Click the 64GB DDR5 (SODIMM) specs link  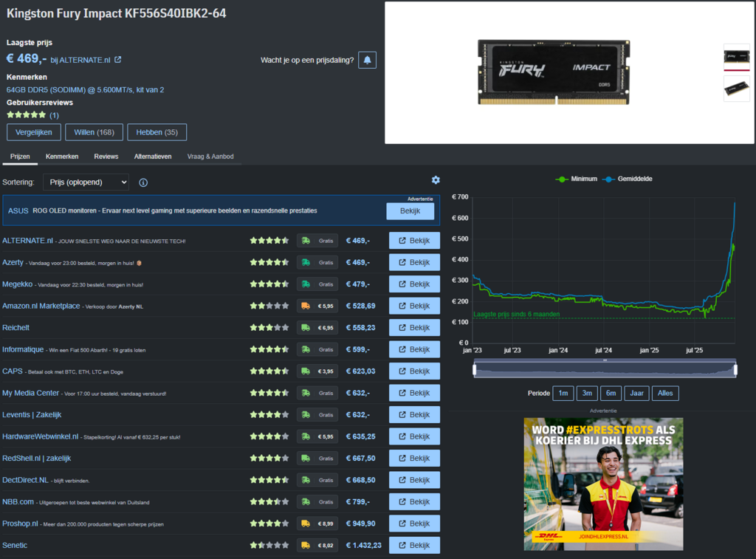(x=85, y=89)
